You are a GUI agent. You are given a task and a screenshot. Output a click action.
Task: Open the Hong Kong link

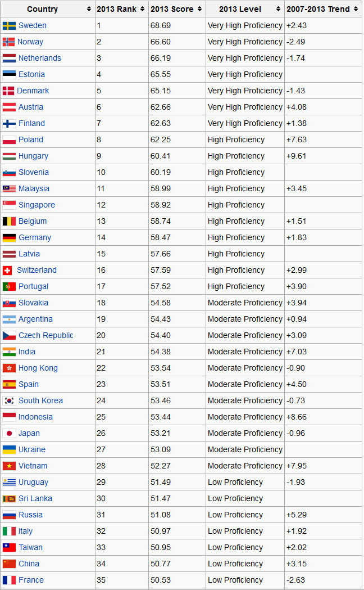pos(38,368)
